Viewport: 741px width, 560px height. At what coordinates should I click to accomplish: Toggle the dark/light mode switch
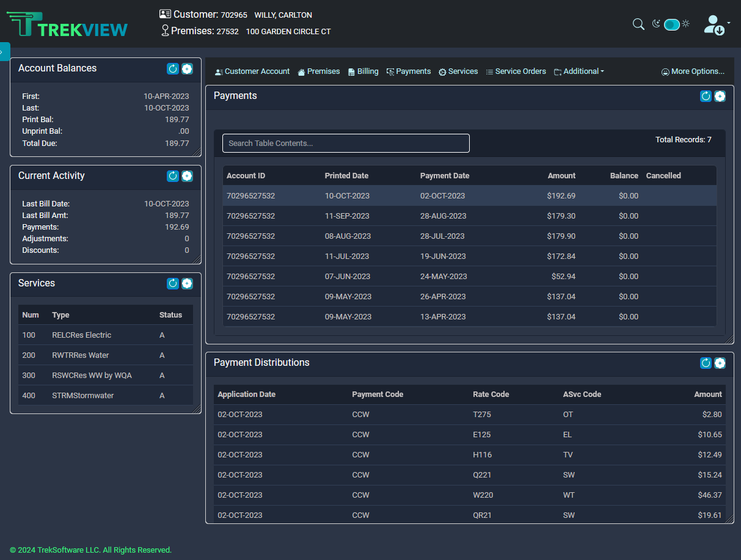pyautogui.click(x=671, y=24)
